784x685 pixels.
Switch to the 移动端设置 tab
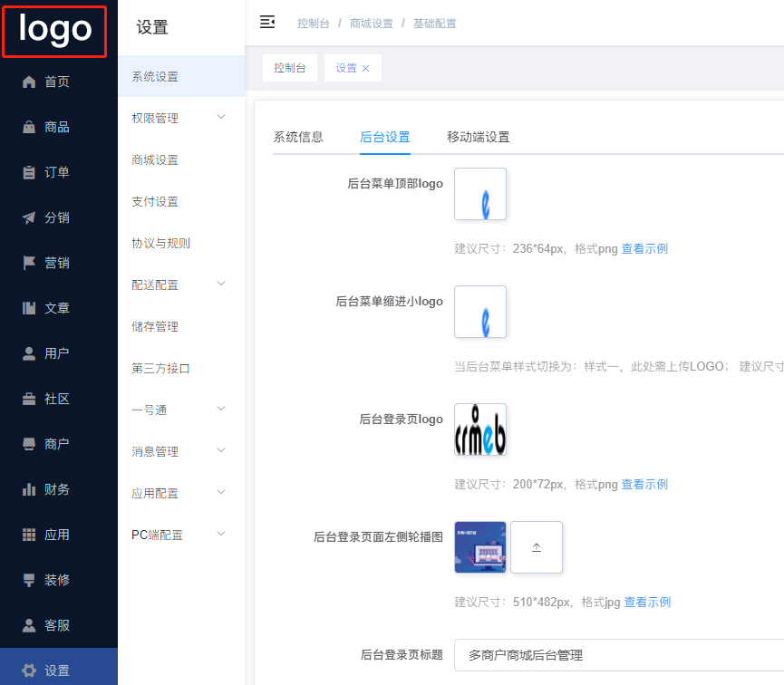pos(478,138)
